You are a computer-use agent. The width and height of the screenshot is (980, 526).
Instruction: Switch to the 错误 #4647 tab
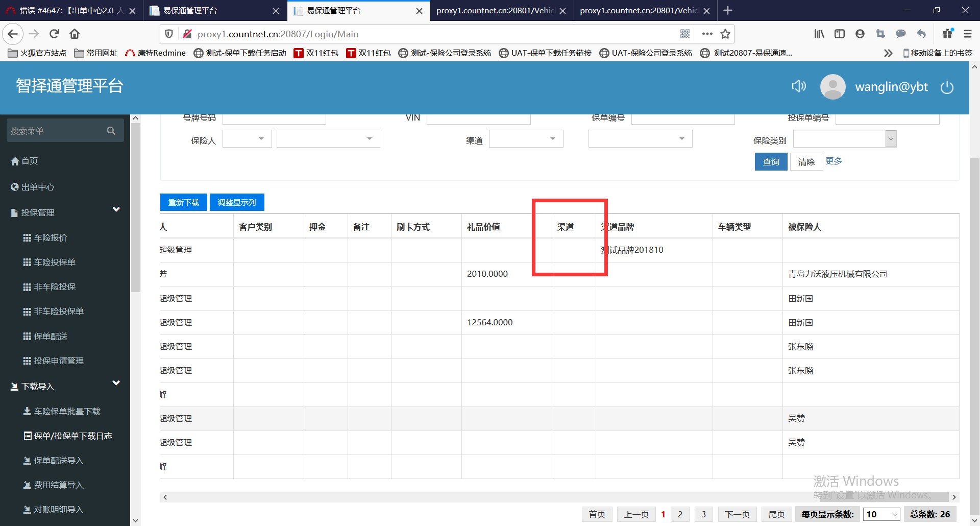[70, 10]
